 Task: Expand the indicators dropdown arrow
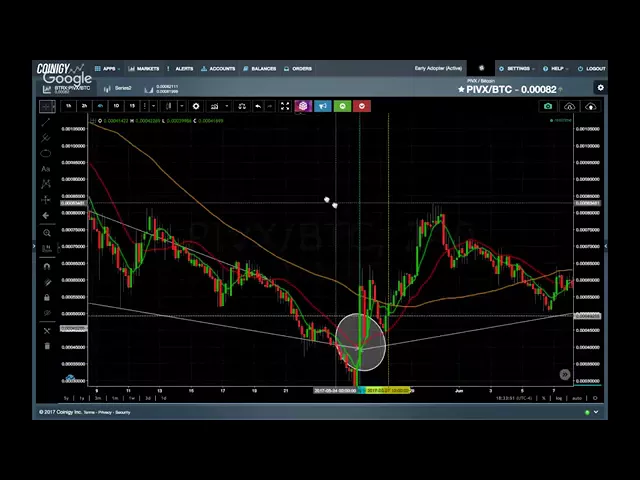pyautogui.click(x=227, y=106)
